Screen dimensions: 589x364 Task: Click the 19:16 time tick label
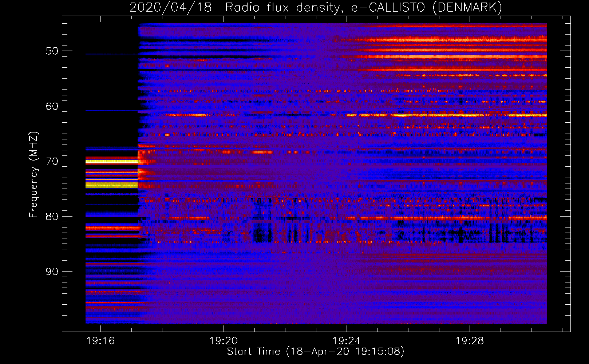[100, 341]
